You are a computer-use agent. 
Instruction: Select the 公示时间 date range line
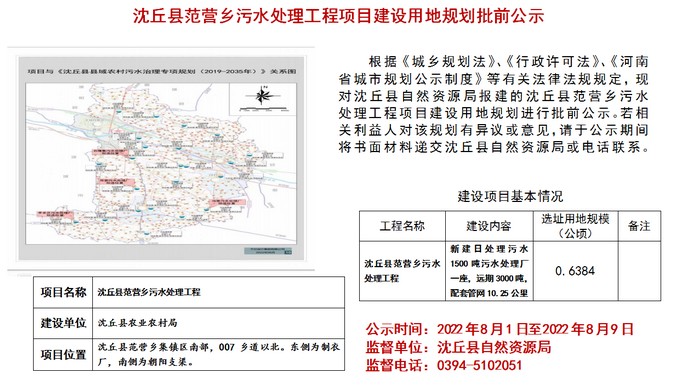tap(500, 329)
